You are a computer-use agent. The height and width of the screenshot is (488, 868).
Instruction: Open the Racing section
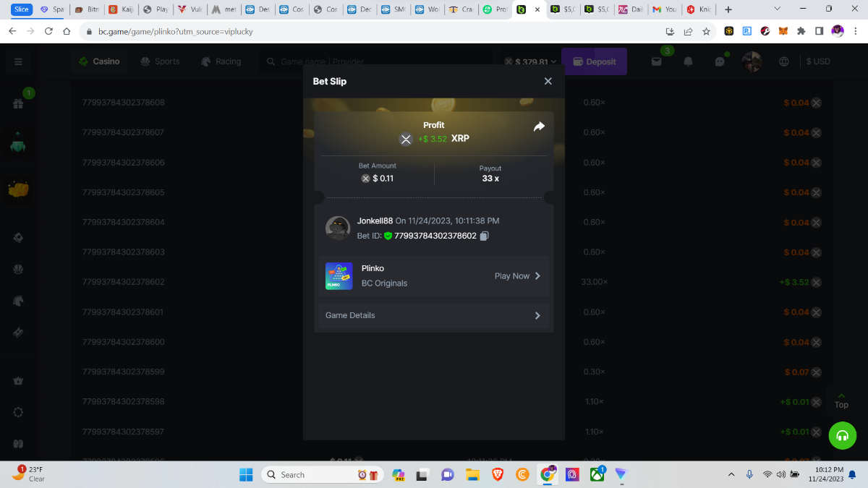tap(221, 61)
